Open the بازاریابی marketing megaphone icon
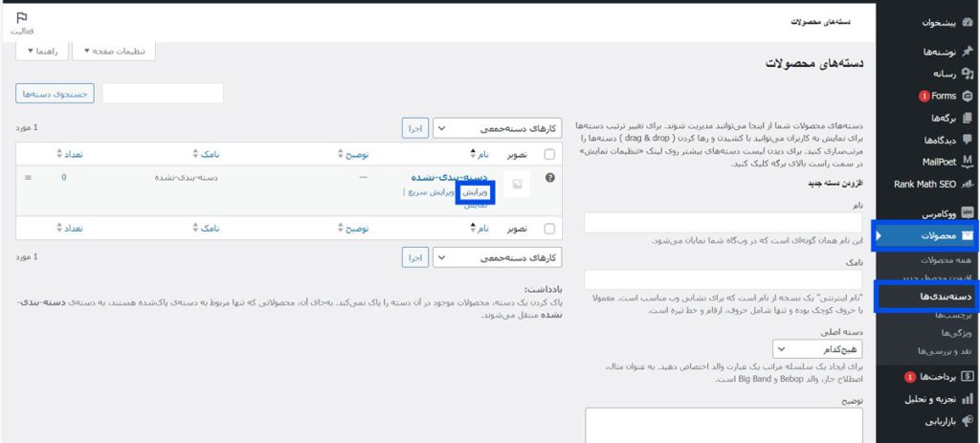The height and width of the screenshot is (443, 980). click(968, 421)
